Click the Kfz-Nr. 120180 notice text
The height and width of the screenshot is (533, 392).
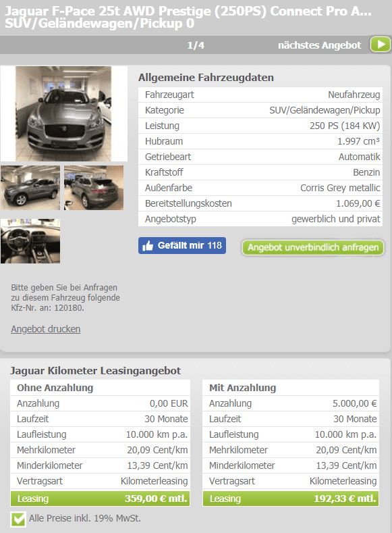tap(65, 298)
